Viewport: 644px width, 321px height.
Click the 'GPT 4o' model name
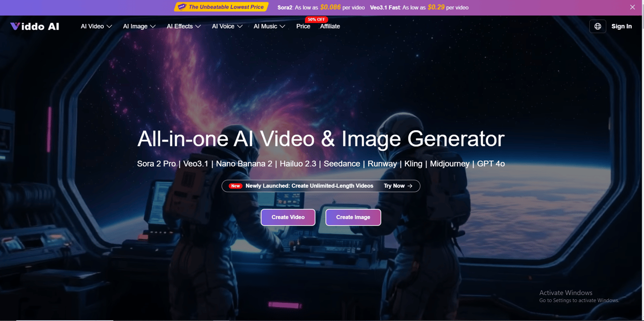click(x=491, y=164)
